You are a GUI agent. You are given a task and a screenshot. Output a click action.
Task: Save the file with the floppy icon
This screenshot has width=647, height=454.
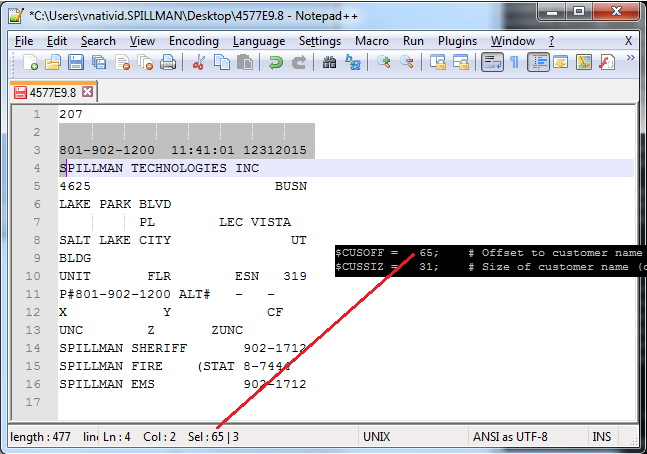(x=76, y=62)
